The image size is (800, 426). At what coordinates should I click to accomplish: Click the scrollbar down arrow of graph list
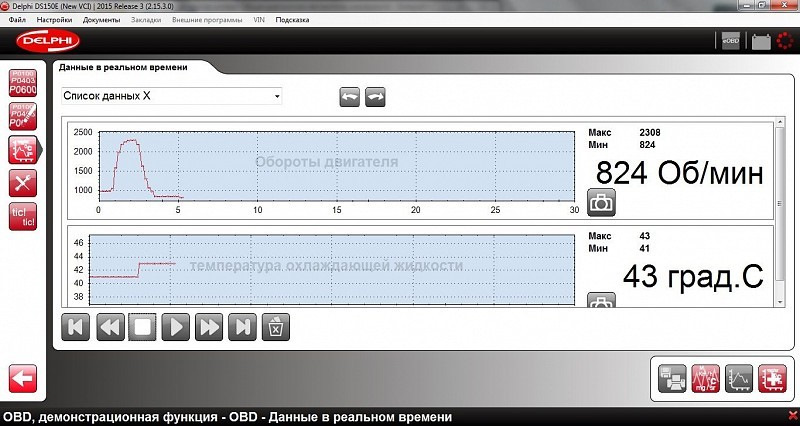pyautogui.click(x=780, y=302)
